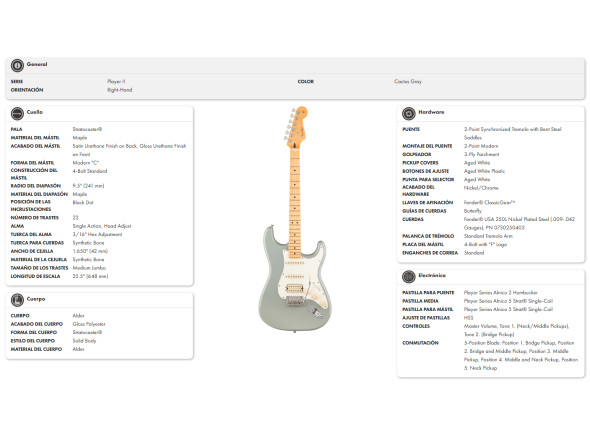Image resolution: width=590 pixels, height=434 pixels.
Task: Click the color value next to COLOR
Action: [408, 81]
